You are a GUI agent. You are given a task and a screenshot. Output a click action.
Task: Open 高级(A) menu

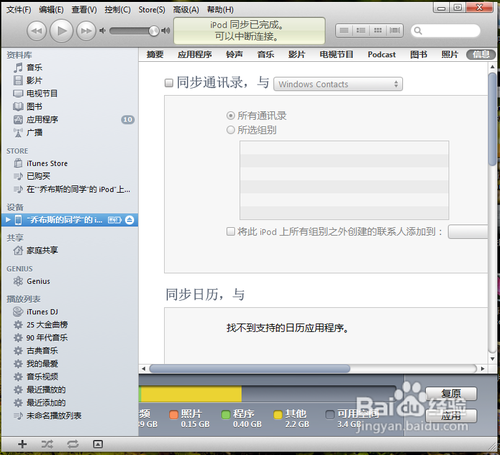(x=186, y=10)
